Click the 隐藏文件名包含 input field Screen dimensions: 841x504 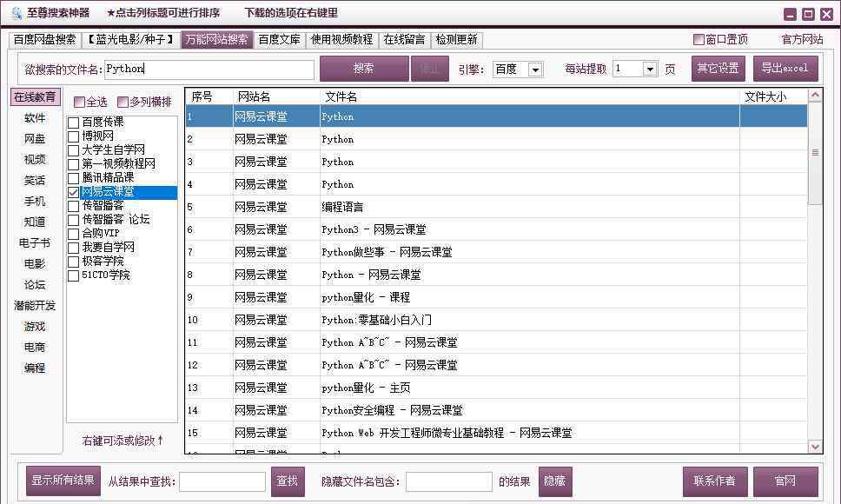[x=449, y=481]
